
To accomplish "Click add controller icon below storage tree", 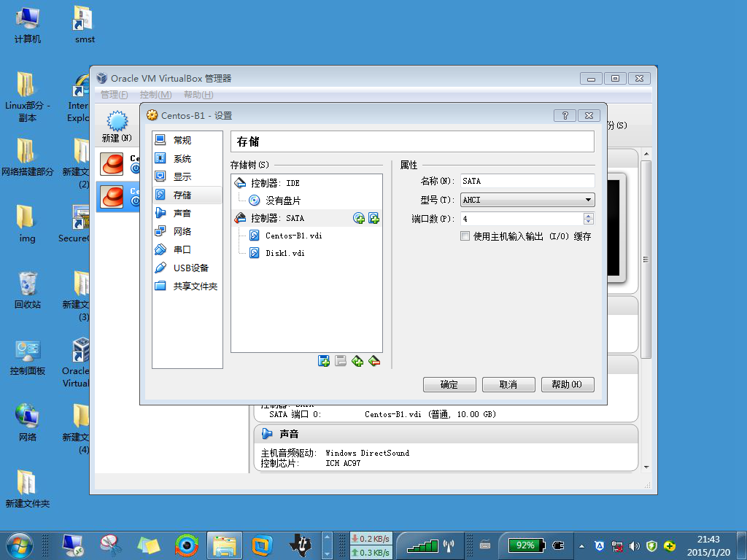I will tap(323, 361).
